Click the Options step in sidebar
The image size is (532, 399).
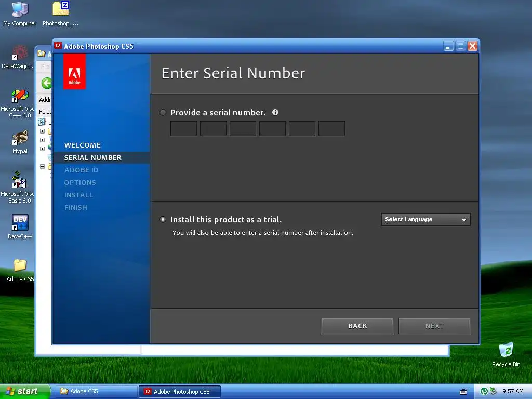(80, 182)
